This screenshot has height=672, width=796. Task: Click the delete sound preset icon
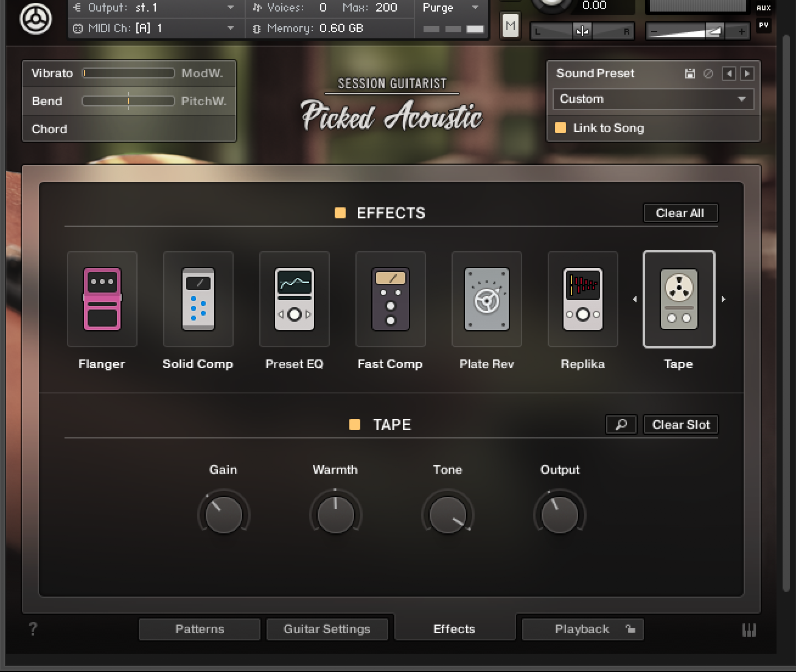(708, 74)
